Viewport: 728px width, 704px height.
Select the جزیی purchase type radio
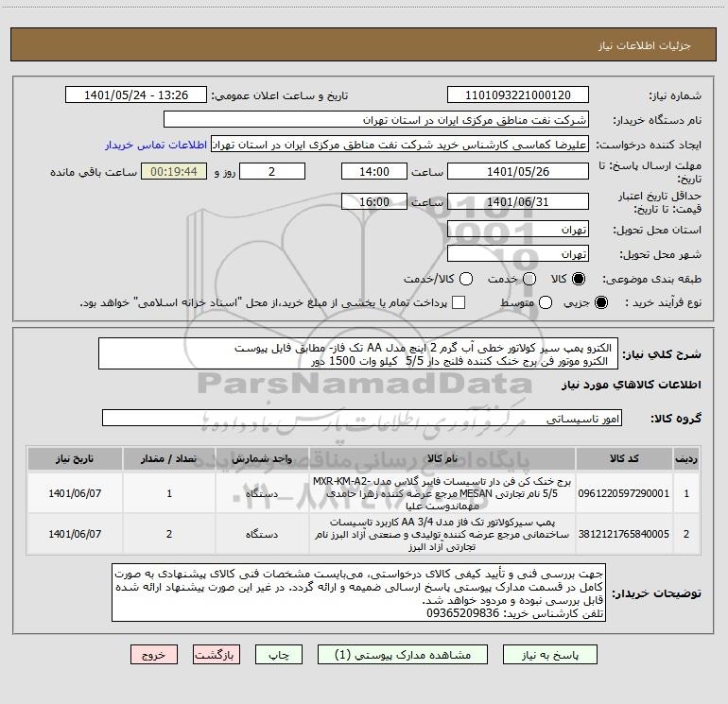pyautogui.click(x=600, y=302)
